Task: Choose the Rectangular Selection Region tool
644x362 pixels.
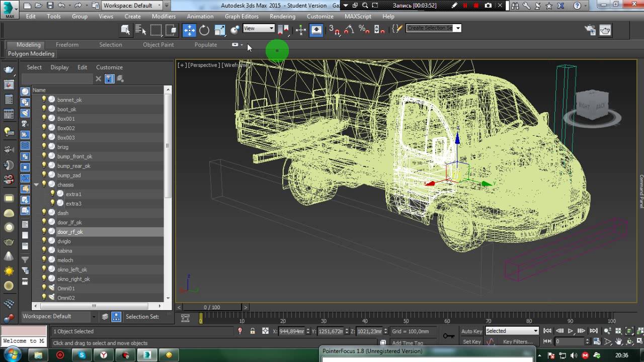Action: [x=156, y=30]
